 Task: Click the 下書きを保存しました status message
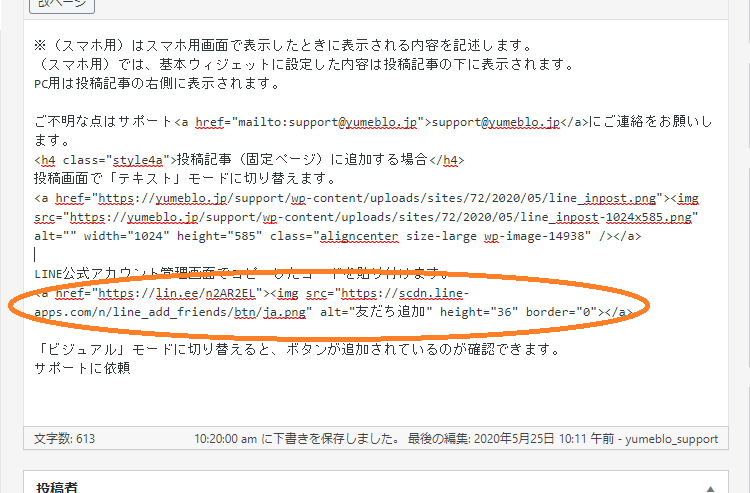pos(297,438)
